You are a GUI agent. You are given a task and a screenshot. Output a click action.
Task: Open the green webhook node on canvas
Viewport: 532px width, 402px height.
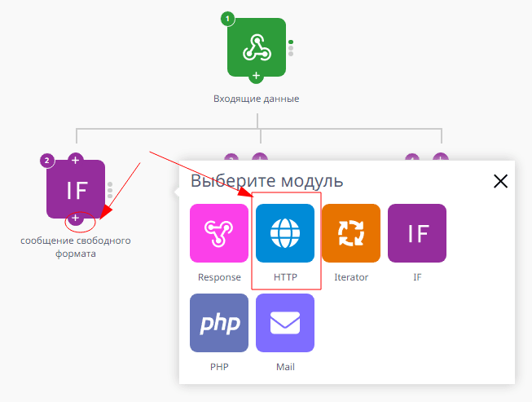[x=256, y=47]
